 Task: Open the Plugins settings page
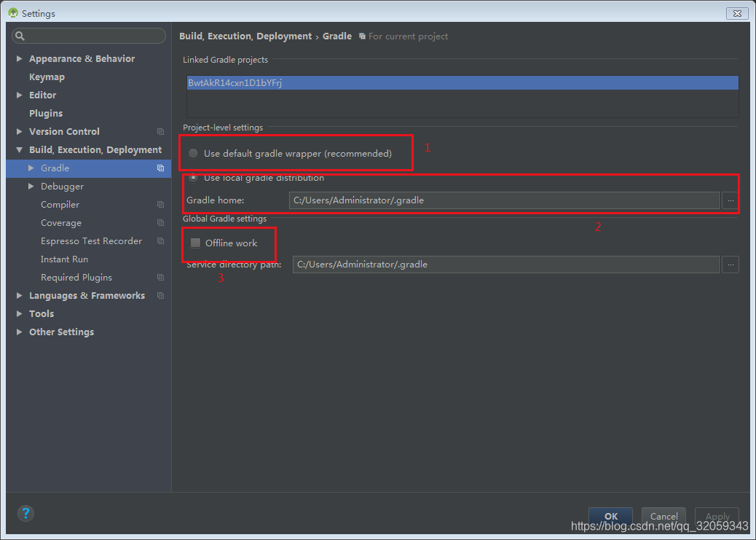pos(46,114)
